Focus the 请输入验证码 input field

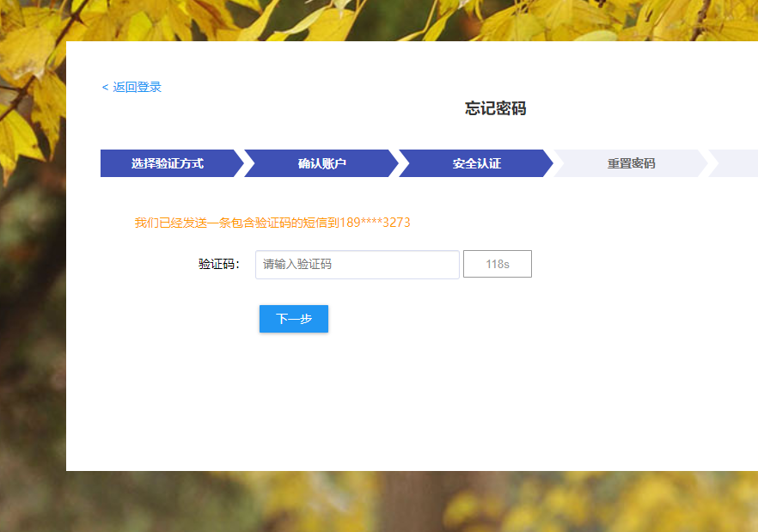pos(357,265)
